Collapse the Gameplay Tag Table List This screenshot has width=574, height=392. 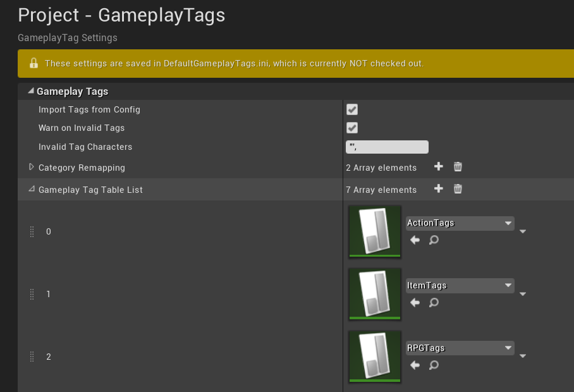[x=32, y=189]
